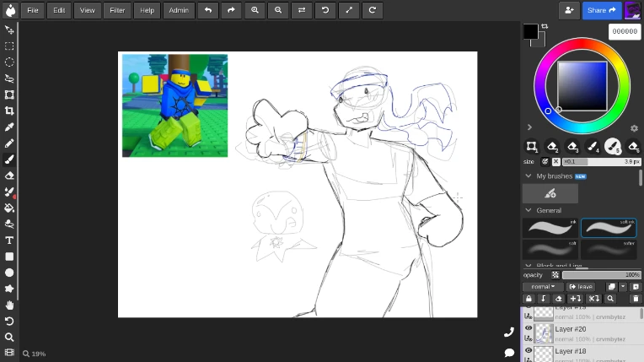Click the invite user button

click(x=569, y=10)
